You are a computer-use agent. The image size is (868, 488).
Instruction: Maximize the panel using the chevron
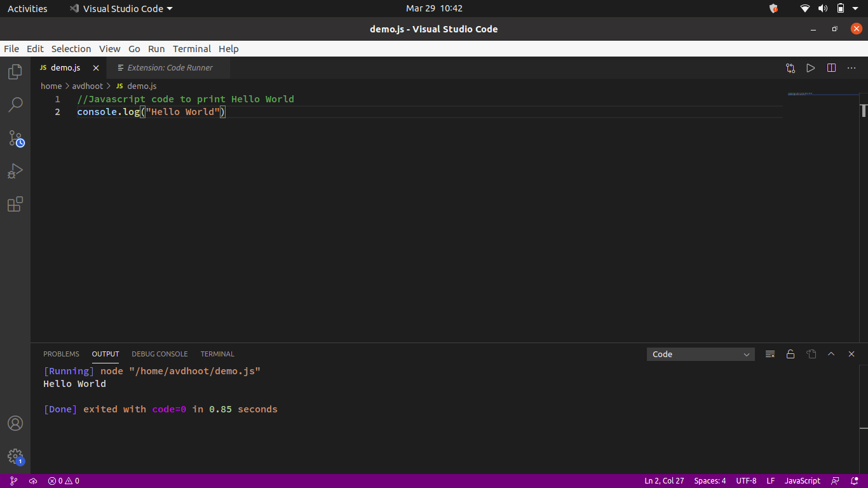[831, 354]
